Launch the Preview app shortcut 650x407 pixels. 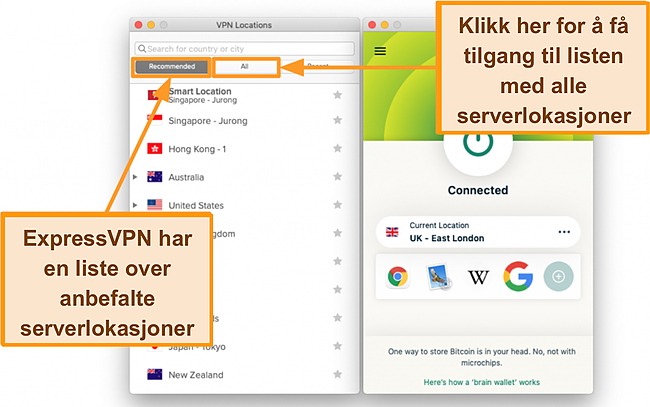click(x=438, y=277)
